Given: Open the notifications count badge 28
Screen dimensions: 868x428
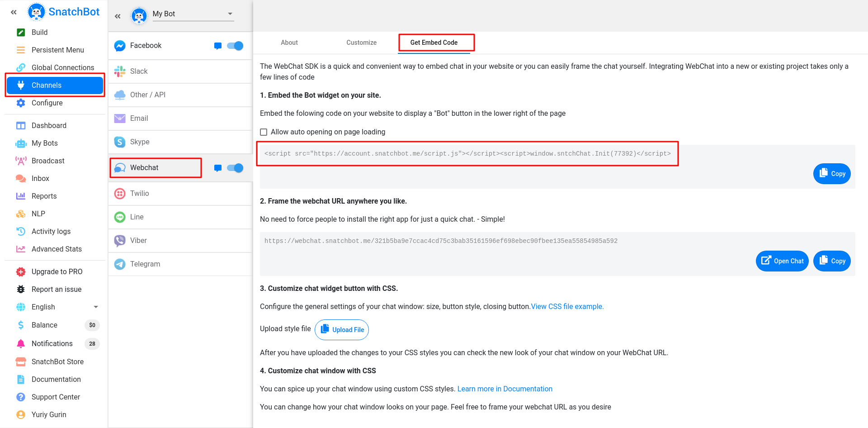Looking at the screenshot, I should (x=92, y=344).
